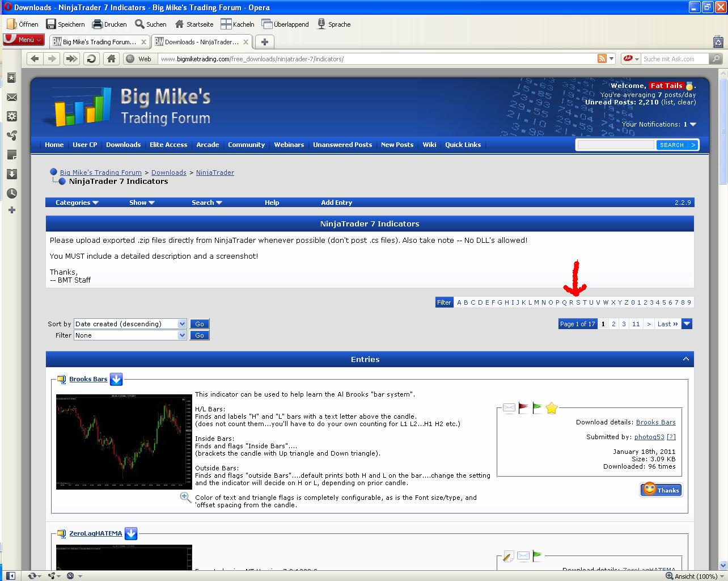Enlarge the Brooks Bars screenshot with magnifier icon

pos(185,498)
